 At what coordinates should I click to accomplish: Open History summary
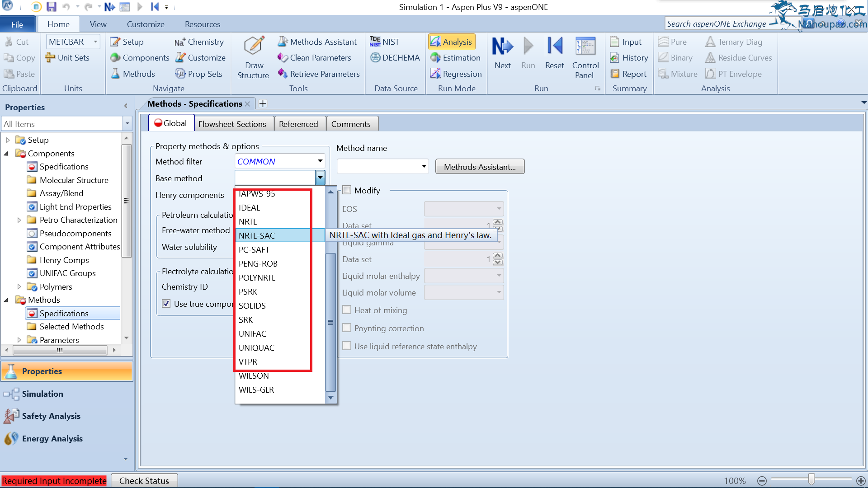click(x=629, y=58)
